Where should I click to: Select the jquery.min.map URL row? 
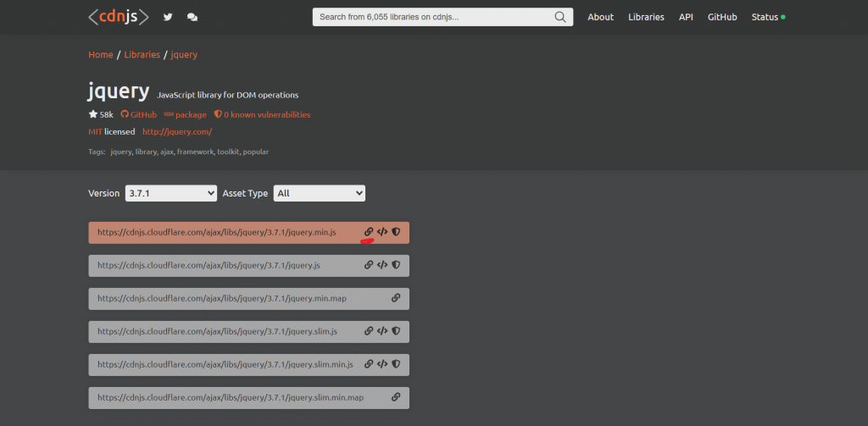pyautogui.click(x=248, y=299)
